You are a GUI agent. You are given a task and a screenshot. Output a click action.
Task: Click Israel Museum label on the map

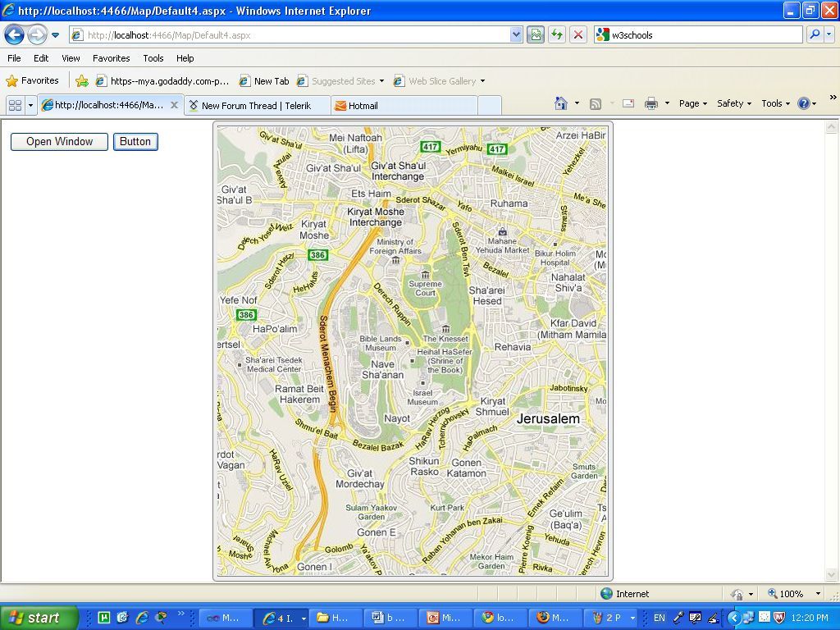[422, 398]
